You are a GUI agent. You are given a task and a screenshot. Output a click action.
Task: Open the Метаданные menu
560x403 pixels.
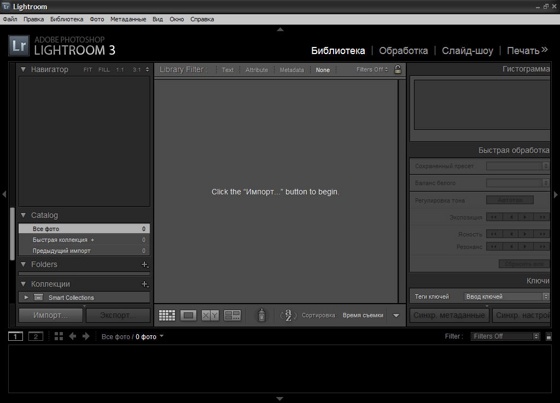click(x=128, y=19)
